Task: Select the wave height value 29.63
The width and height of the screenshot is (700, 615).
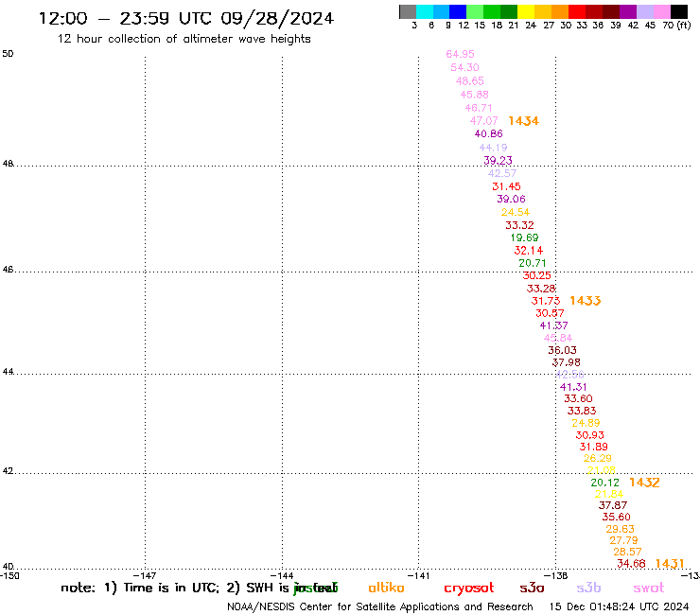Action: pyautogui.click(x=621, y=529)
